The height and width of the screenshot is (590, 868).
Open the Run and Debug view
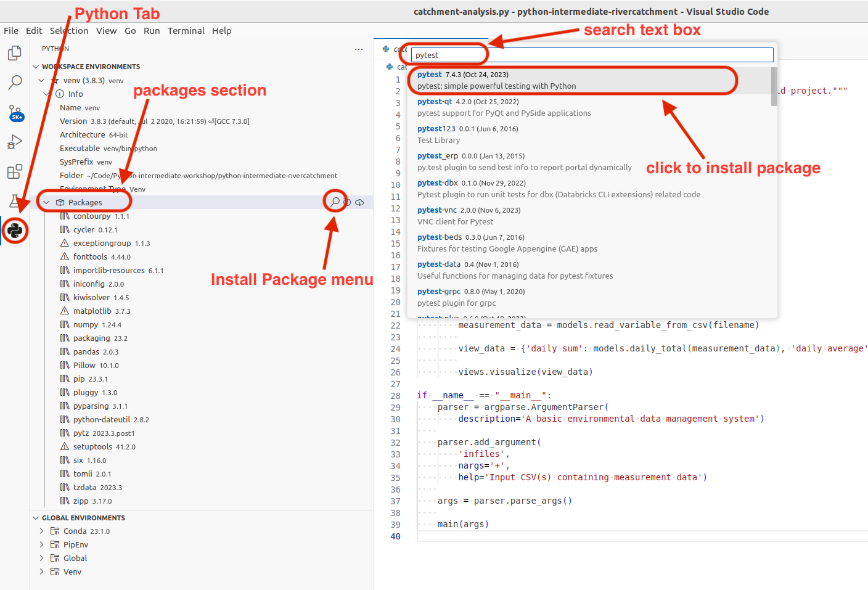[15, 142]
